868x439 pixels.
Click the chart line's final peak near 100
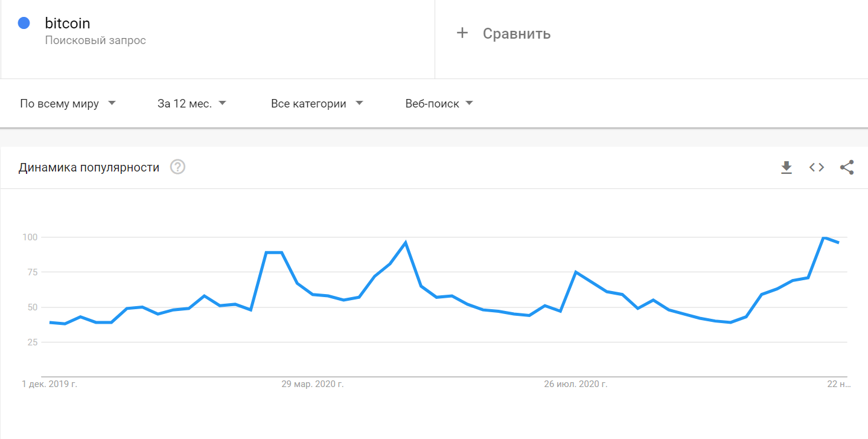(x=823, y=238)
